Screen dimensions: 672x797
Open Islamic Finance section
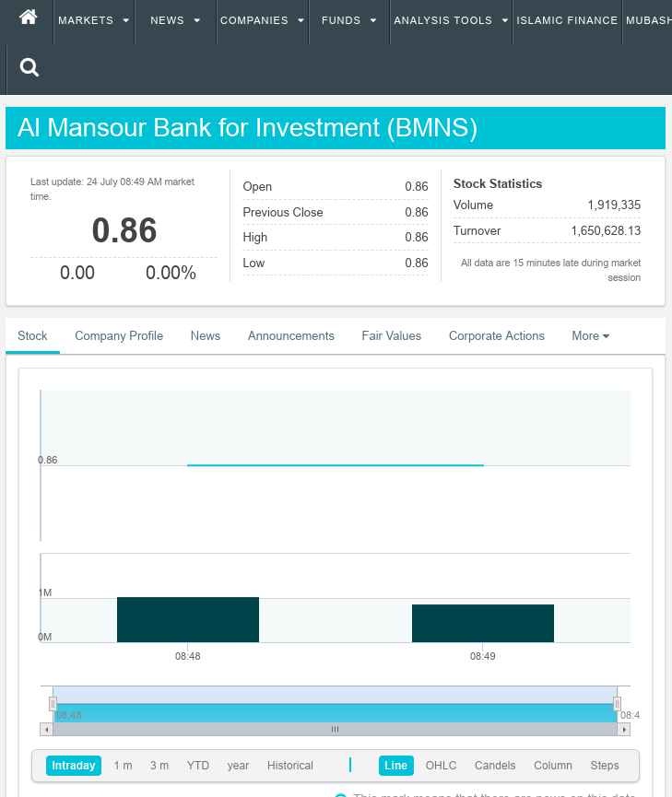[x=567, y=21]
